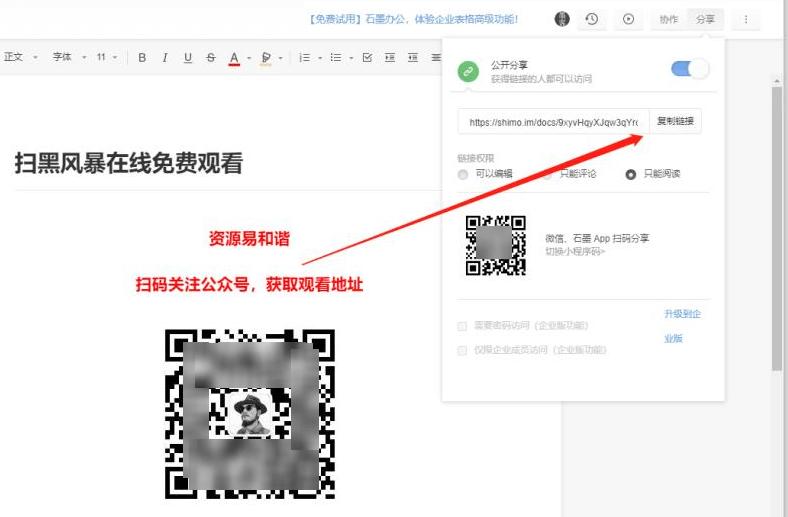788x517 pixels.
Task: Open the 协作 collaboration tab
Action: tap(668, 19)
